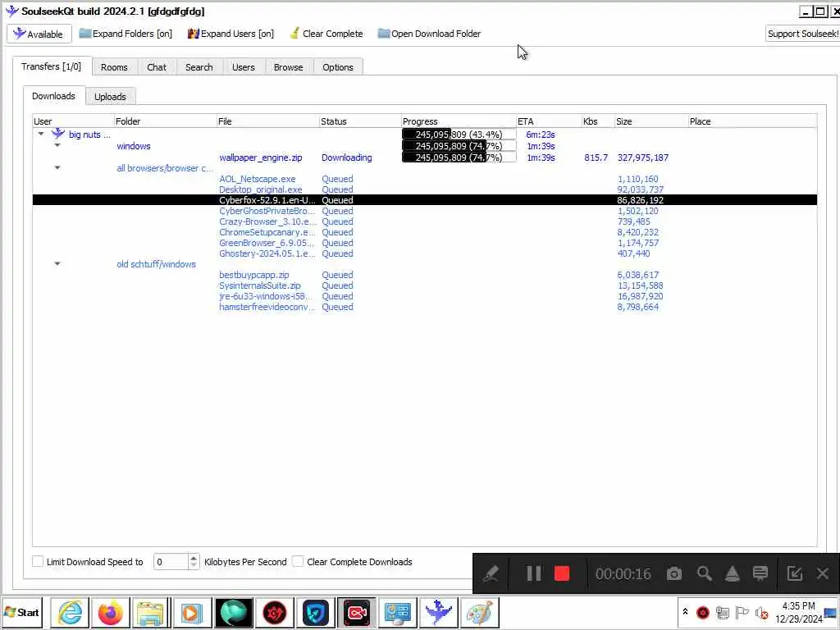Switch to the Chat tab
The width and height of the screenshot is (840, 630).
(157, 67)
